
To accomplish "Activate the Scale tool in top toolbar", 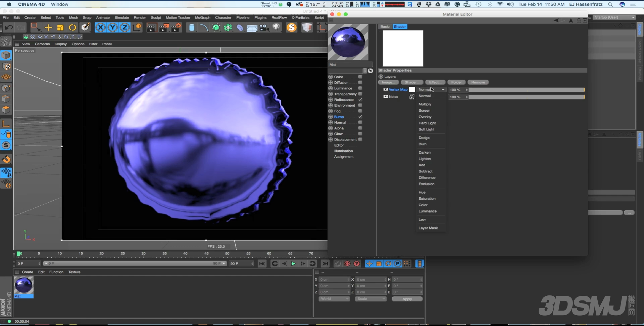I will [60, 28].
